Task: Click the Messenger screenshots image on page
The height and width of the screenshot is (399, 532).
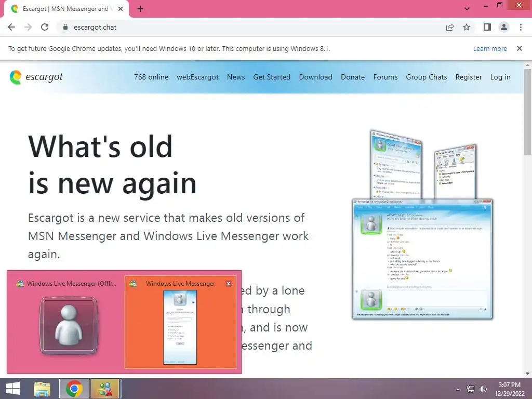Action: pos(423,224)
